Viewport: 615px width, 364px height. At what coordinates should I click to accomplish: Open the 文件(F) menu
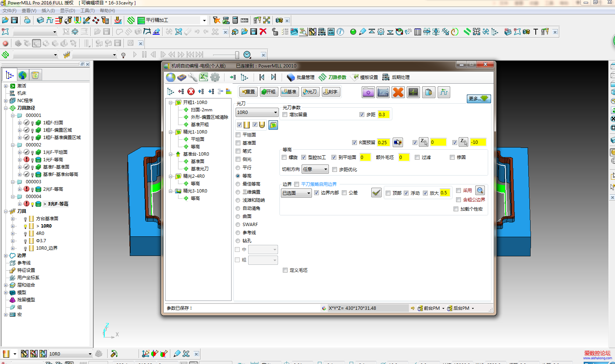[10, 11]
